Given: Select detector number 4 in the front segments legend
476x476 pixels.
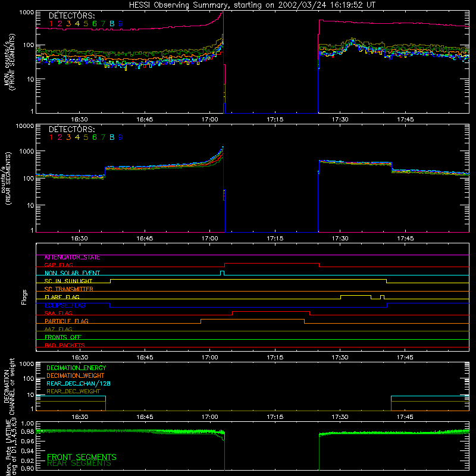Looking at the screenshot, I should pyautogui.click(x=77, y=23).
